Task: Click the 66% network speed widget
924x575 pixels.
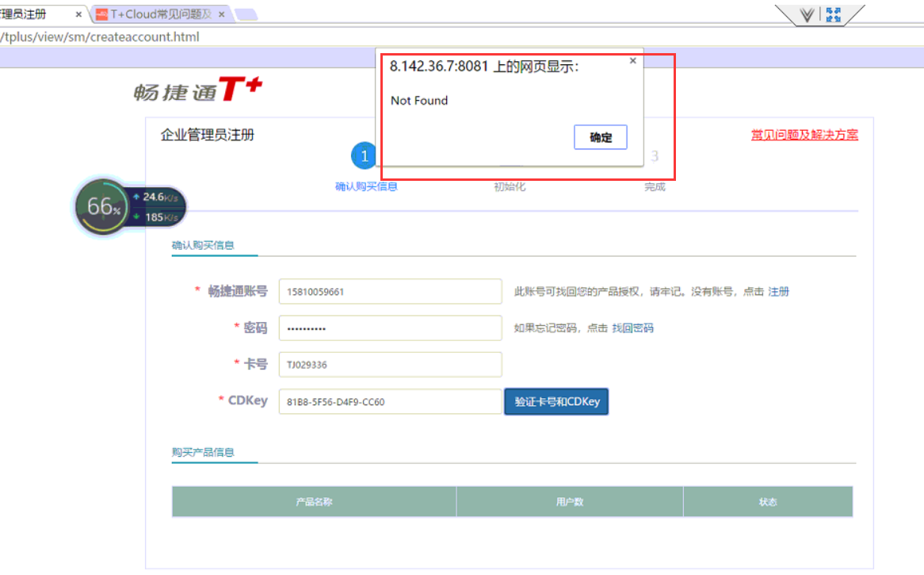Action: [x=131, y=206]
